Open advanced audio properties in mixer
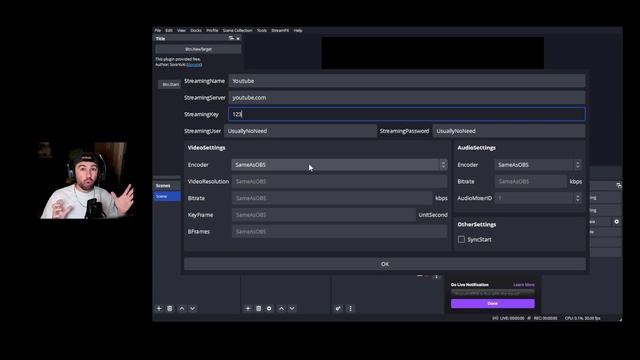 (x=338, y=309)
